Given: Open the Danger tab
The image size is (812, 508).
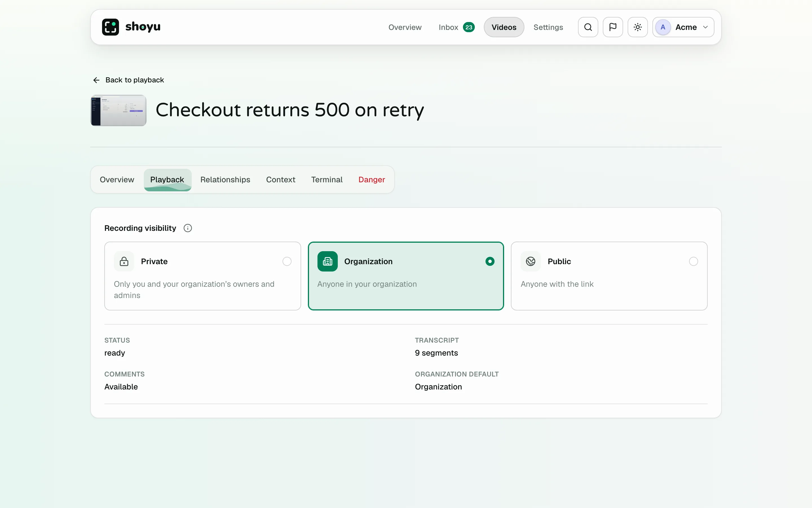Looking at the screenshot, I should [x=371, y=179].
